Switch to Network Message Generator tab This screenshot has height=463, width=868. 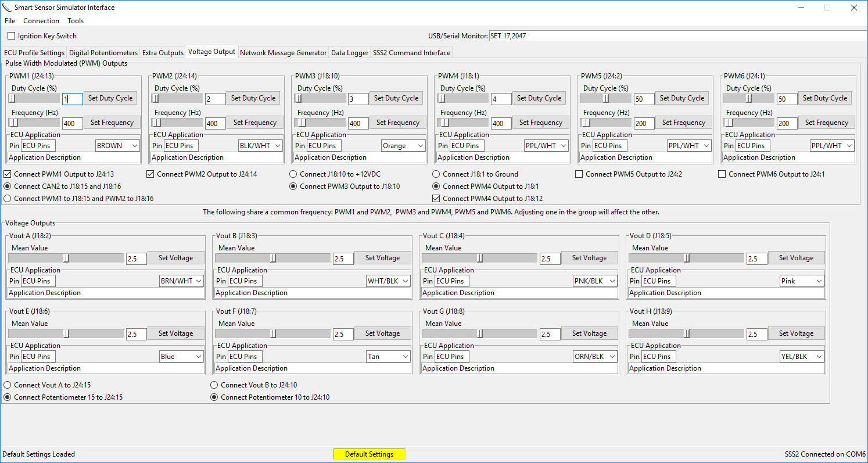click(284, 53)
